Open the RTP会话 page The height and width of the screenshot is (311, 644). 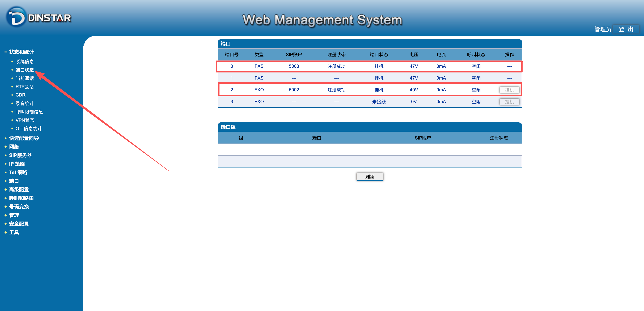tap(25, 87)
